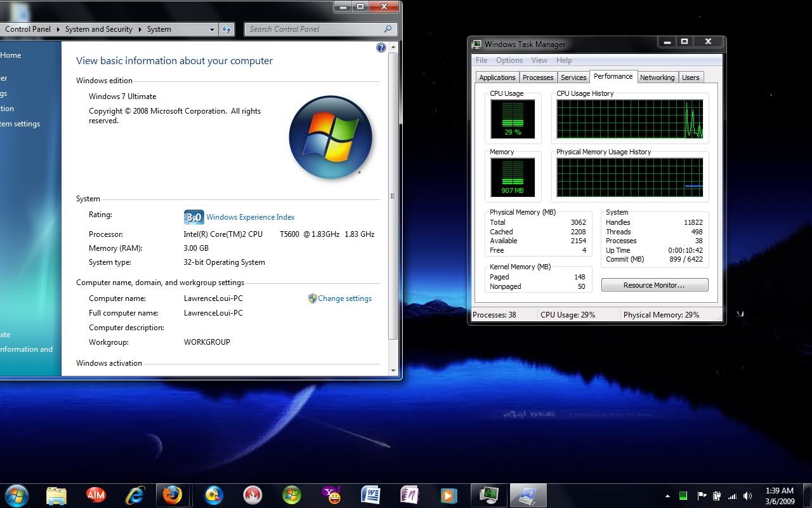Open the Action Center flag icon
The height and width of the screenshot is (508, 812).
(702, 496)
